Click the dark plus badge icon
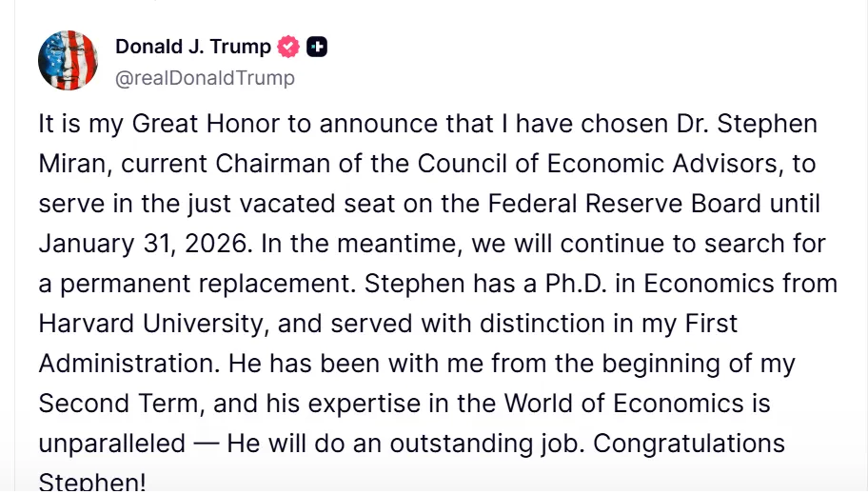The image size is (868, 494). [317, 47]
